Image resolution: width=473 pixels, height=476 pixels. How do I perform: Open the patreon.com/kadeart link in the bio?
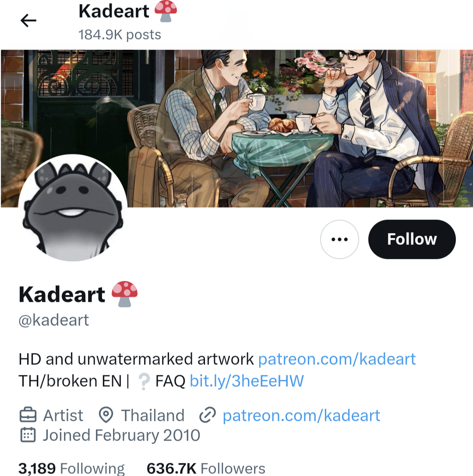[x=337, y=359]
